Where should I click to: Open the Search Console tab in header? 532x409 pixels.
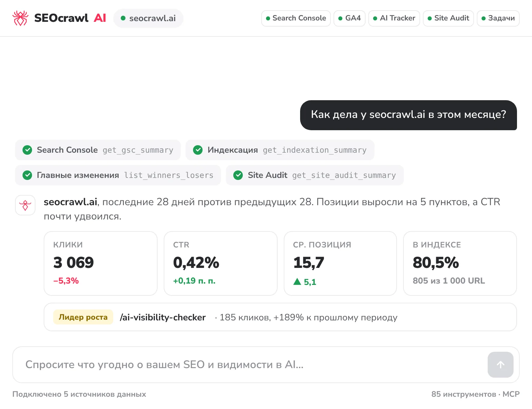coord(296,18)
